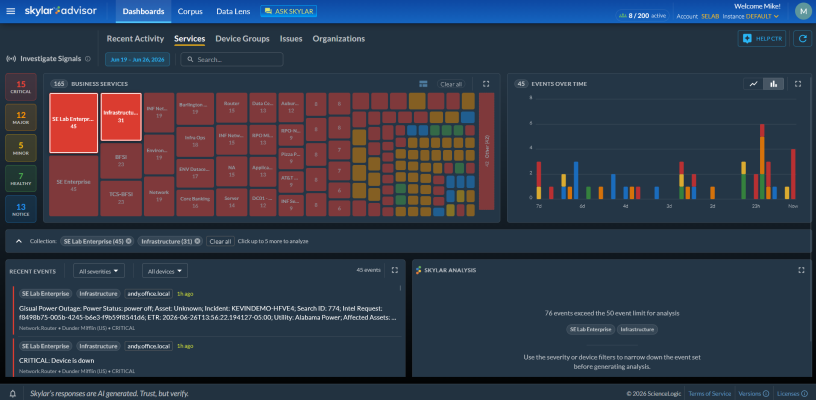The width and height of the screenshot is (816, 400).
Task: Select the TCS-BFSI 23 tile
Action: click(121, 198)
